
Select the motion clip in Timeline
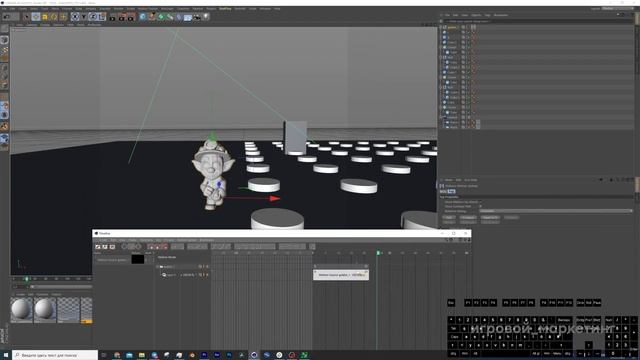point(341,275)
